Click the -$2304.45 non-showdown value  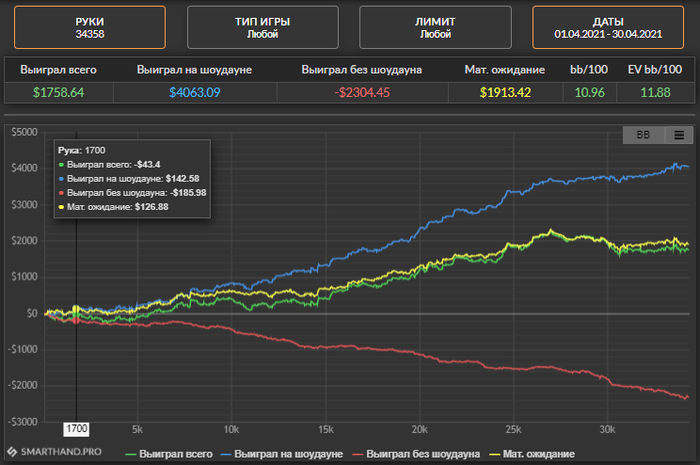click(362, 92)
